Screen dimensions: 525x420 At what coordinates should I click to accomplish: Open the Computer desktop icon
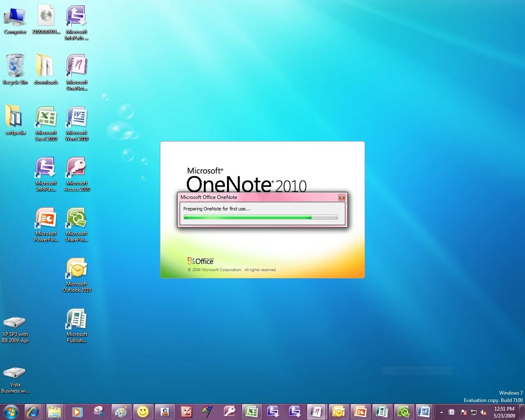[x=15, y=21]
